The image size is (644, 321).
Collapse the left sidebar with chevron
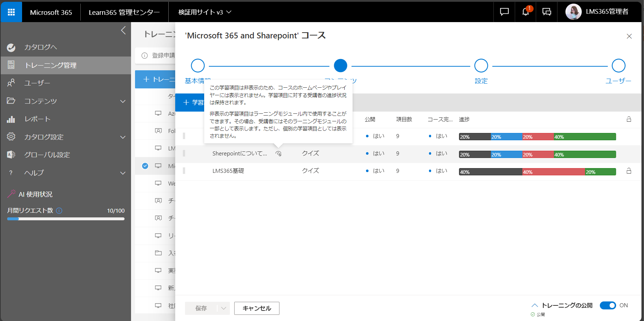point(123,30)
